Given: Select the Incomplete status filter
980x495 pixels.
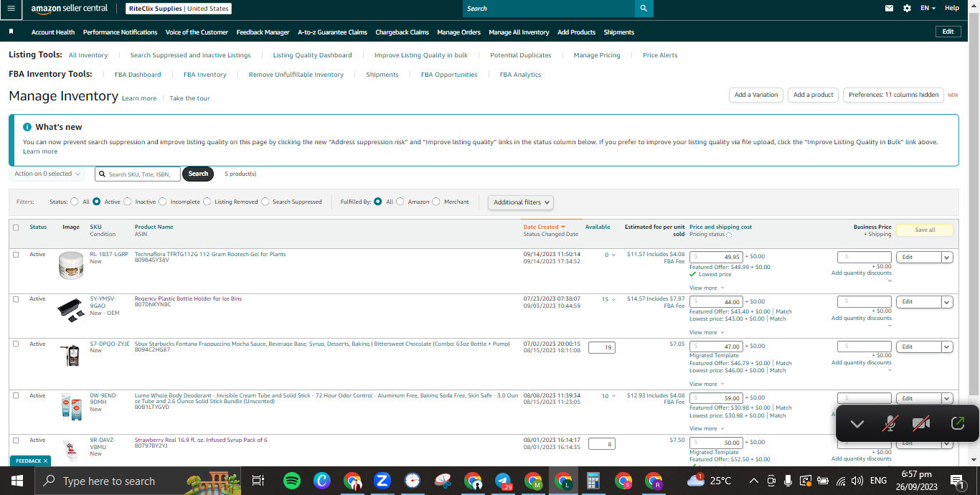Looking at the screenshot, I should coord(162,202).
